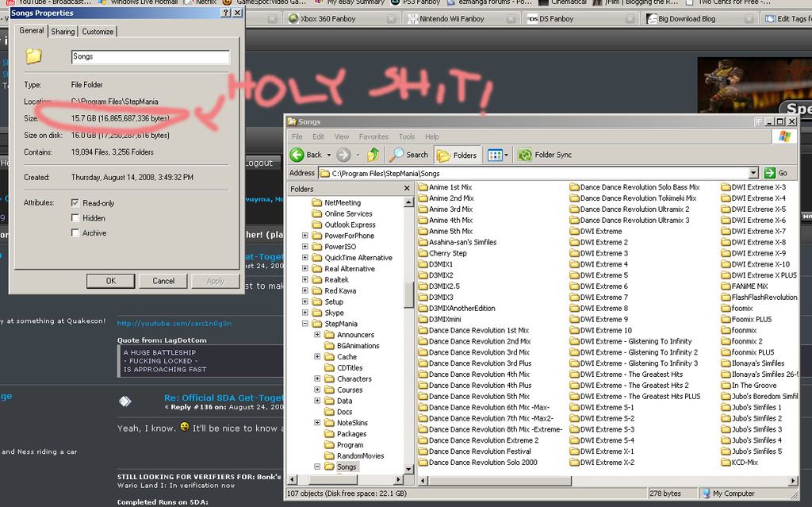
Task: Enable the Hidden attribute checkbox
Action: pyautogui.click(x=75, y=218)
